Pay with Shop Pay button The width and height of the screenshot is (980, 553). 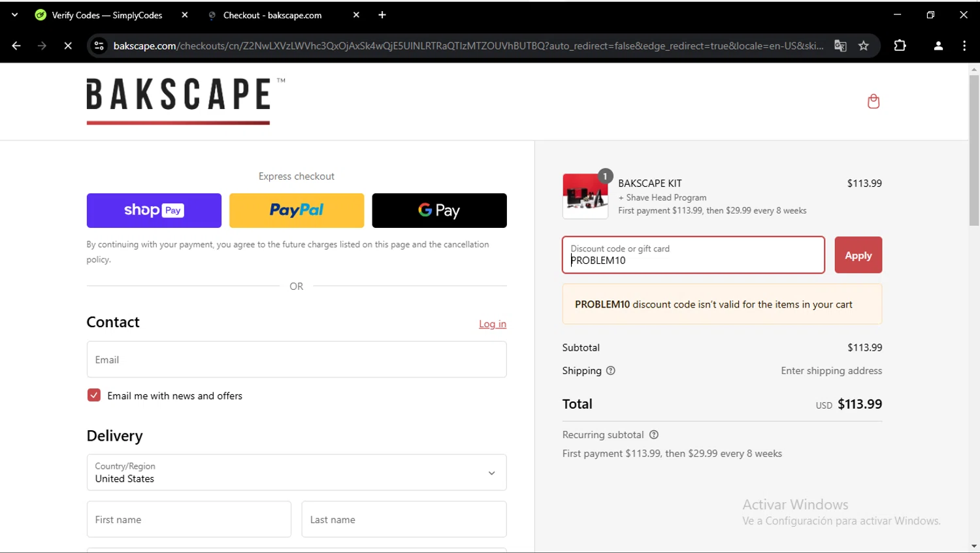point(154,210)
